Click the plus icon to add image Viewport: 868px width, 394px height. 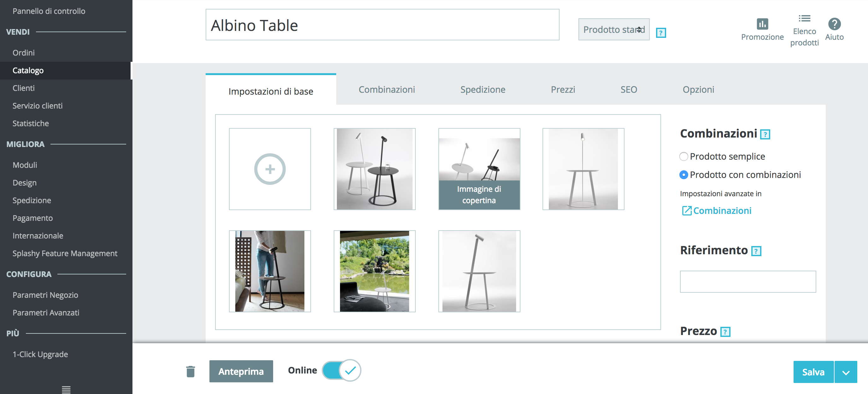point(270,169)
